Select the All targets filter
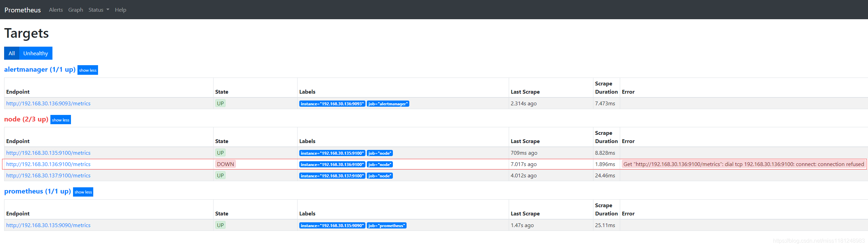The image size is (868, 247). (x=12, y=53)
